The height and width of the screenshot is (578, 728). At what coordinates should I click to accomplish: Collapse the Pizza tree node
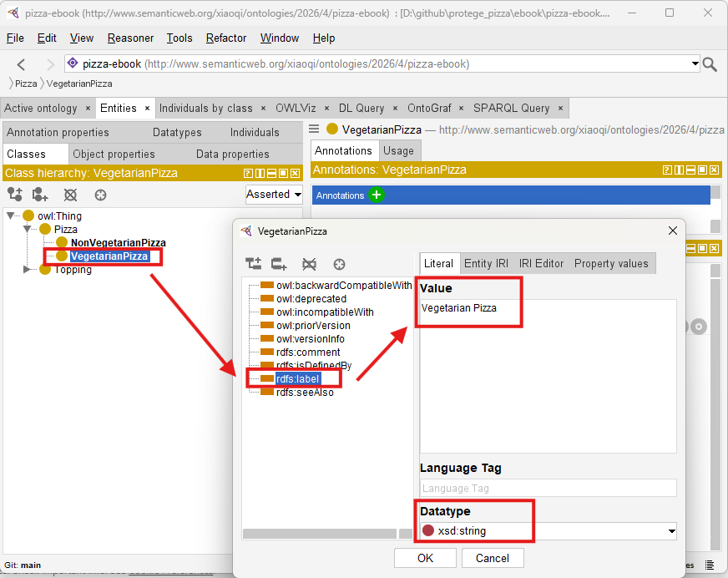[28, 229]
